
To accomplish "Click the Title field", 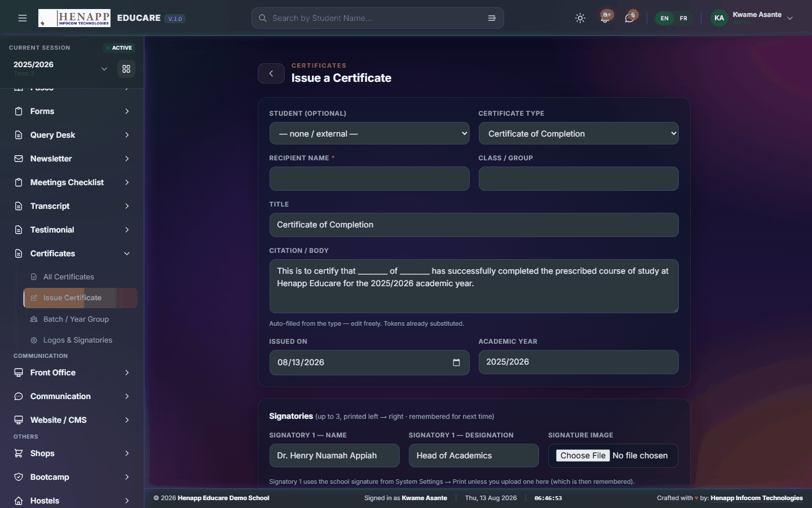I will [474, 225].
